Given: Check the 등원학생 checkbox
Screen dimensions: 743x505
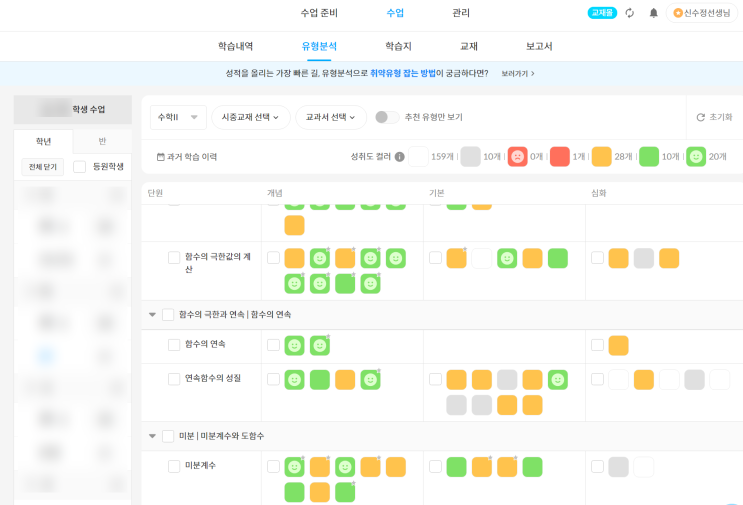Looking at the screenshot, I should point(80,166).
